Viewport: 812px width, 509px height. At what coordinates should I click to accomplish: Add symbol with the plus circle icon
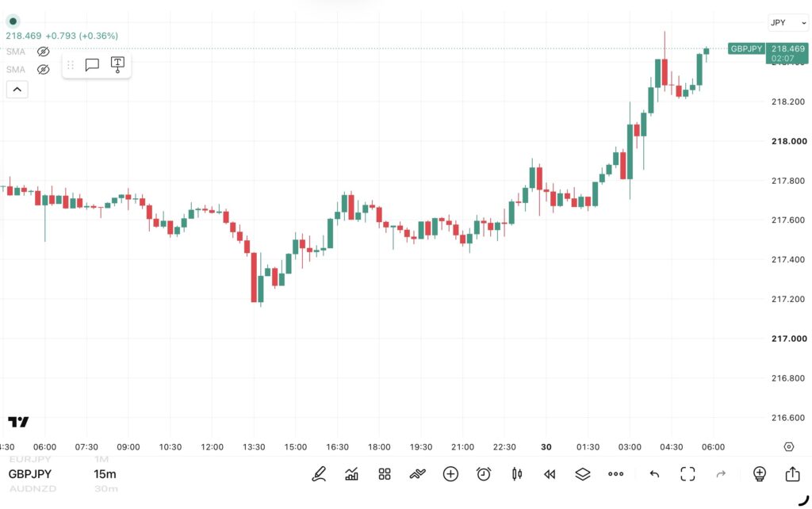coord(450,474)
